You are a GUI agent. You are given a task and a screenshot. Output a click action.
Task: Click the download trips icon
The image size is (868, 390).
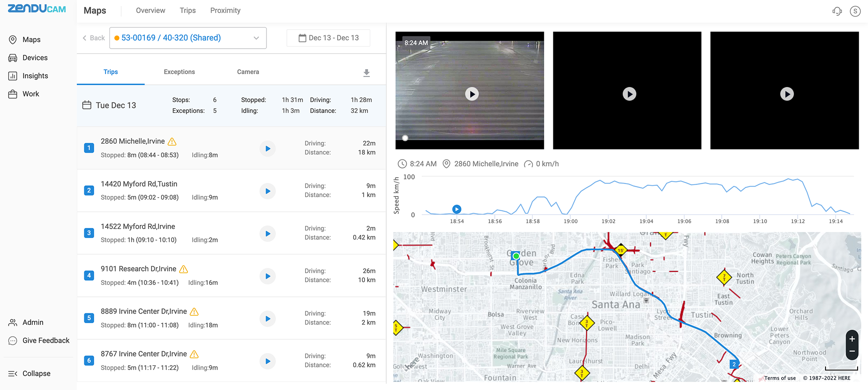[x=366, y=73]
